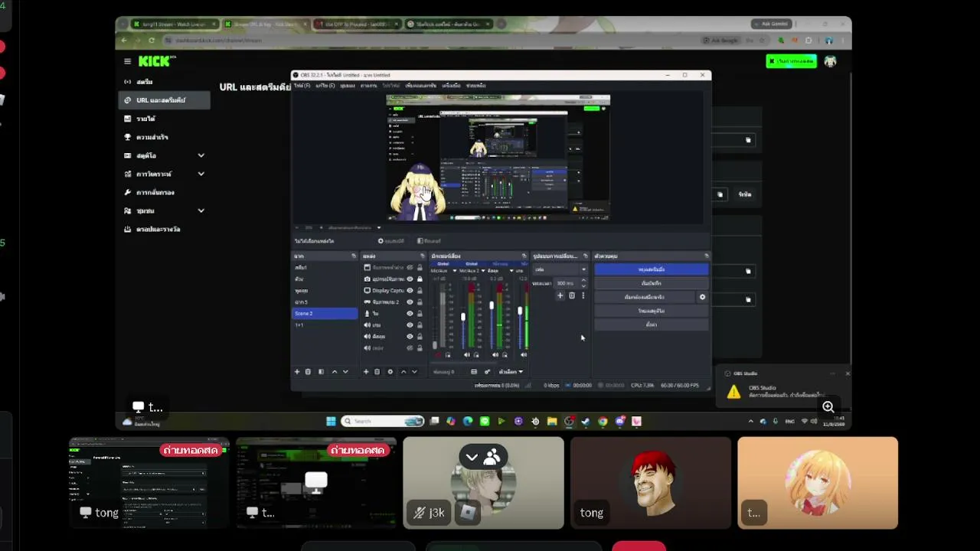
Task: Expand the Community section in Kick sidebar
Action: click(201, 210)
